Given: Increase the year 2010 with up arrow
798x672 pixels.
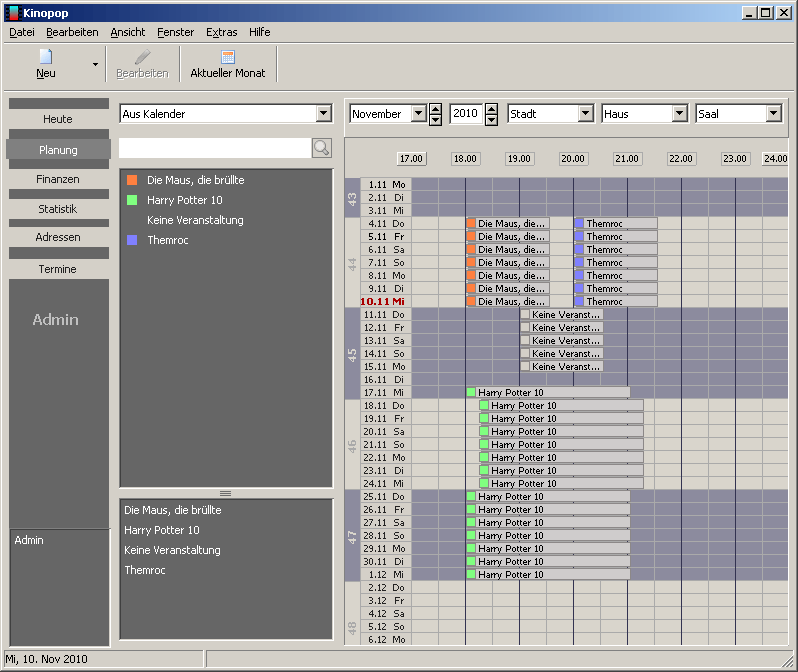Looking at the screenshot, I should [x=491, y=109].
